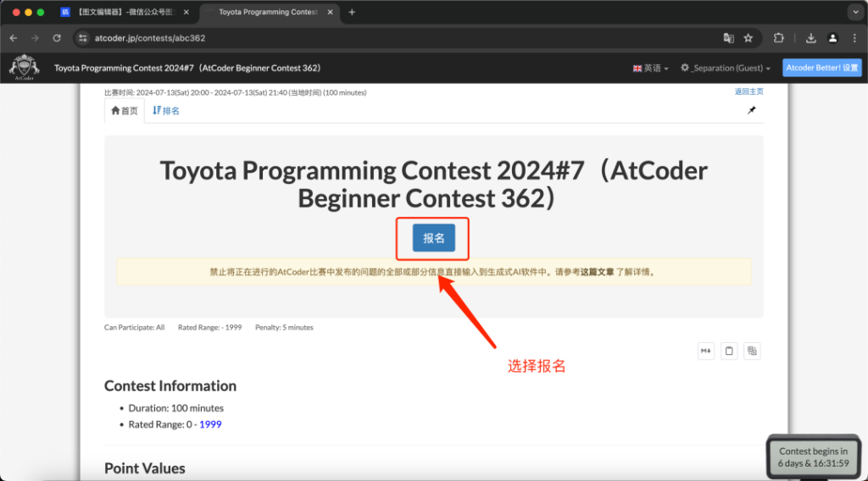Open the 英语 language dropdown
Screen dimensions: 868x481
coord(650,68)
